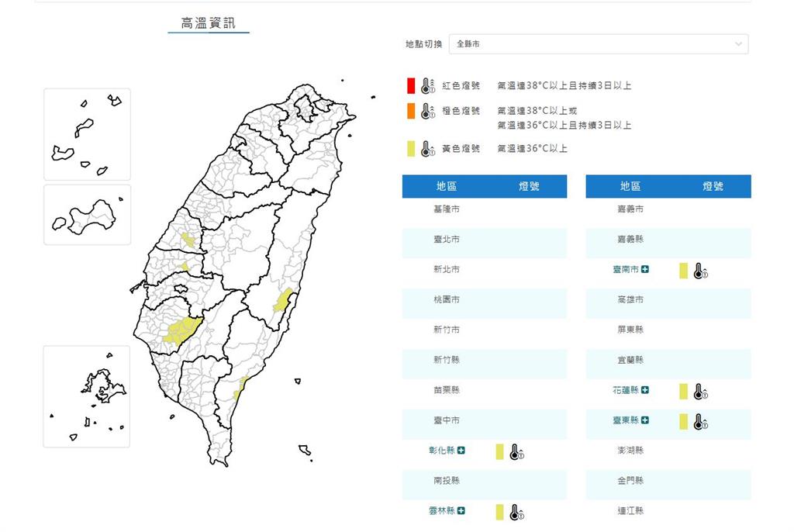Screen dimensions: 794x532
Task: Click the 屏東縣 row text
Action: 630,330
